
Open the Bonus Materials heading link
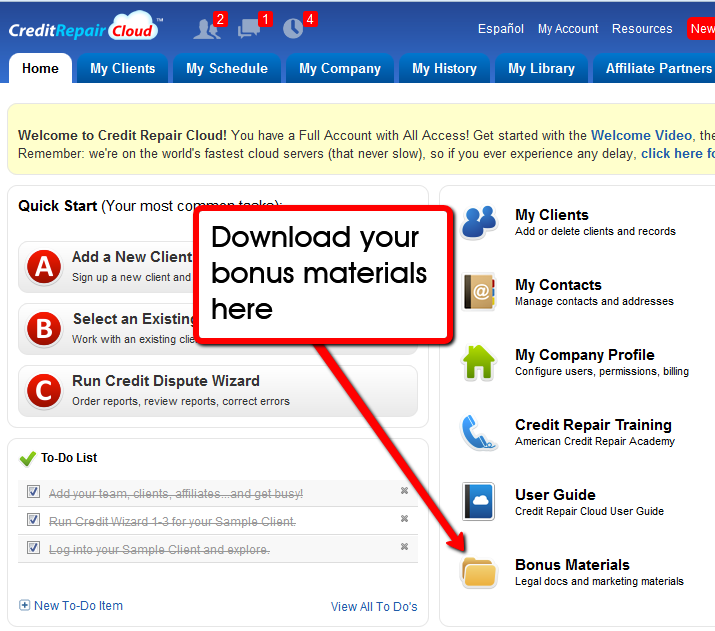tap(572, 565)
